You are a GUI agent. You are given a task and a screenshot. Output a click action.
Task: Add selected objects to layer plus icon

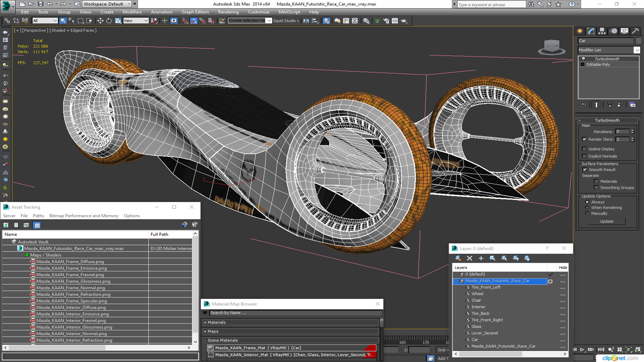pyautogui.click(x=481, y=258)
